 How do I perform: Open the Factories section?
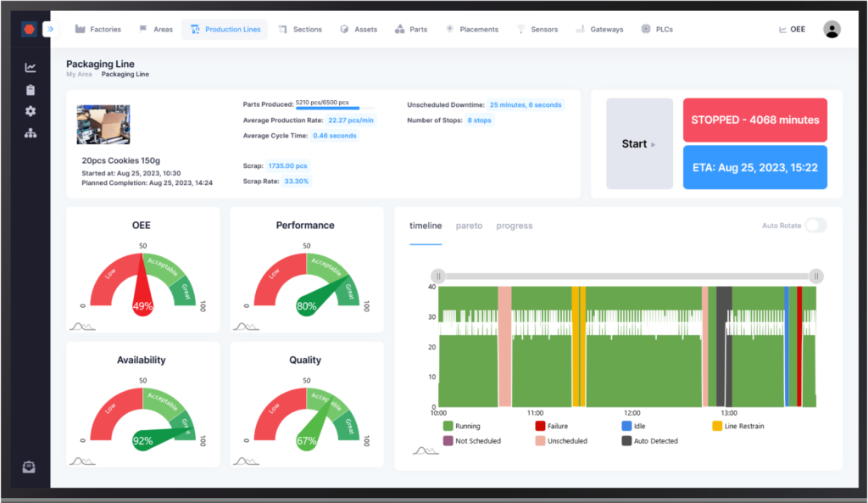[x=98, y=30]
